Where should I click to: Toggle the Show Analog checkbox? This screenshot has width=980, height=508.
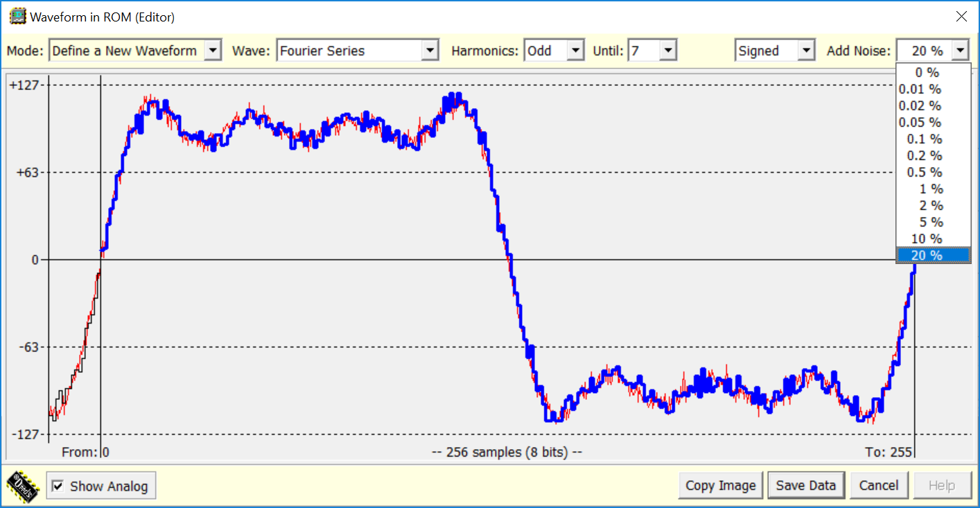pos(58,486)
